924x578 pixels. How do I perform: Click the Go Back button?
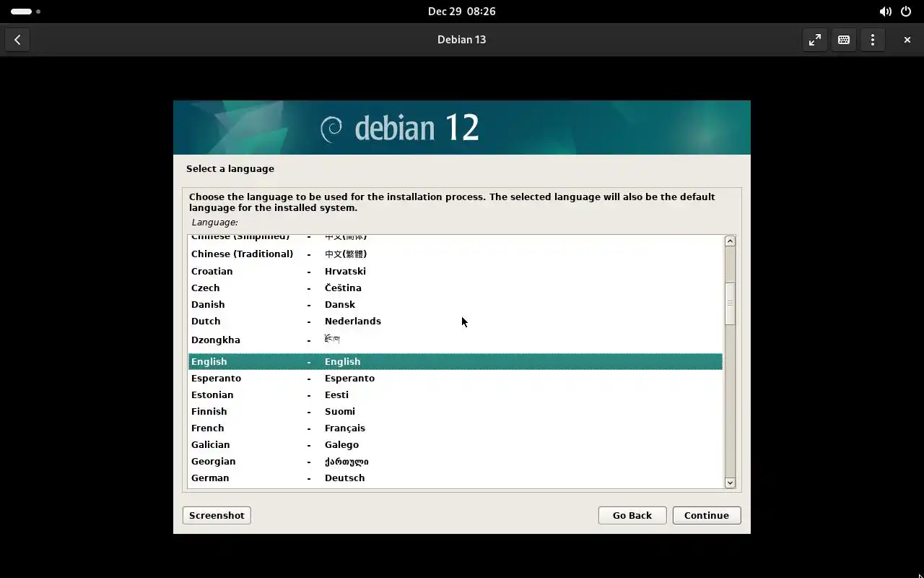[632, 515]
